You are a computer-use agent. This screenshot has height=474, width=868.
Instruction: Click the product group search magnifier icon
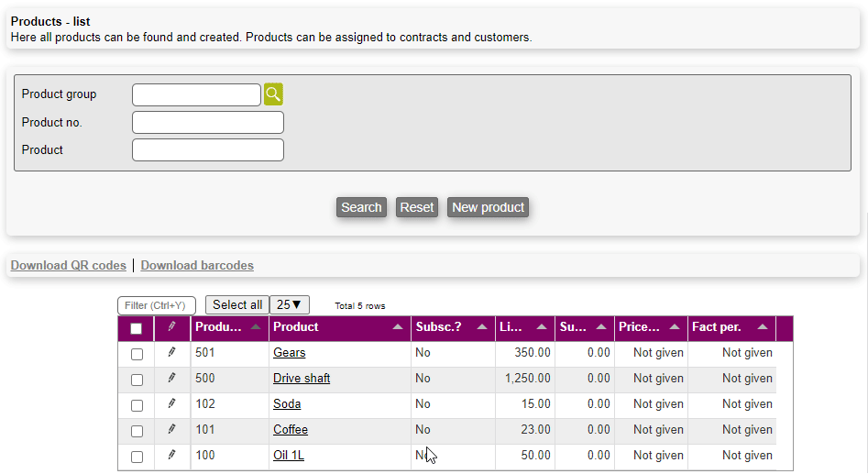(x=273, y=94)
